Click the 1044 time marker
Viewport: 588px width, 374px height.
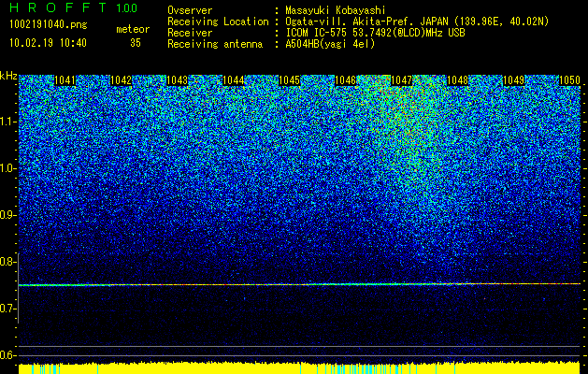click(234, 80)
